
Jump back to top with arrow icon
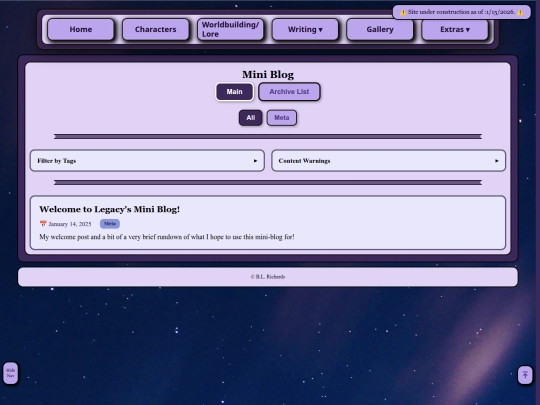[525, 375]
